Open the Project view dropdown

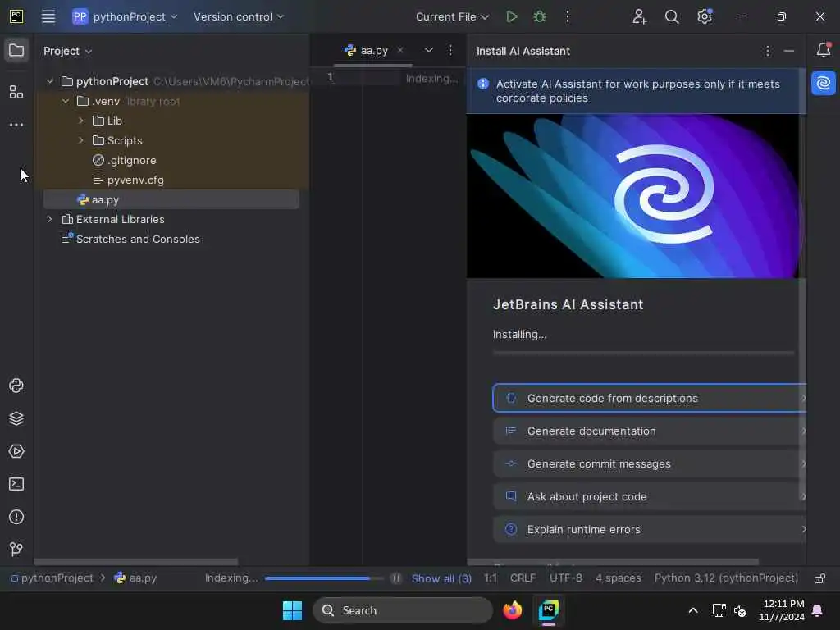coord(67,51)
